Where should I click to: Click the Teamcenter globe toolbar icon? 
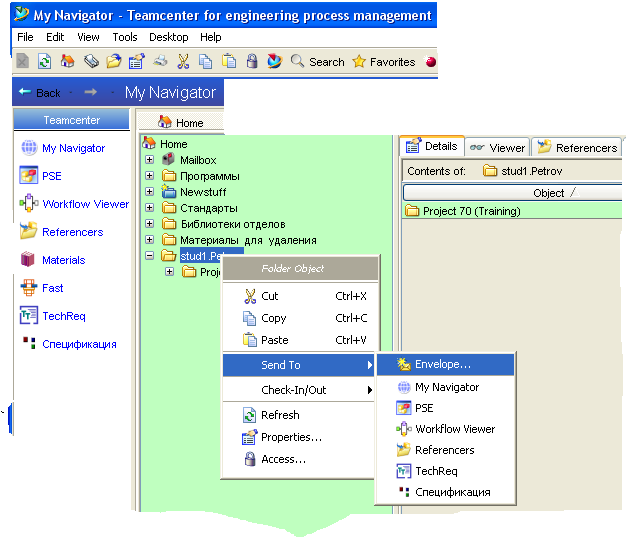(275, 61)
